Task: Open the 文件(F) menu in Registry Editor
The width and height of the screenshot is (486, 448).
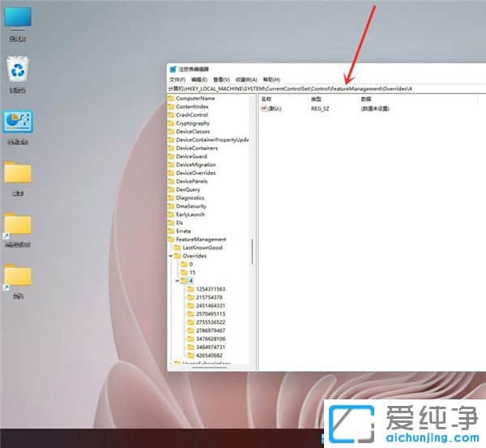Action: click(x=177, y=79)
